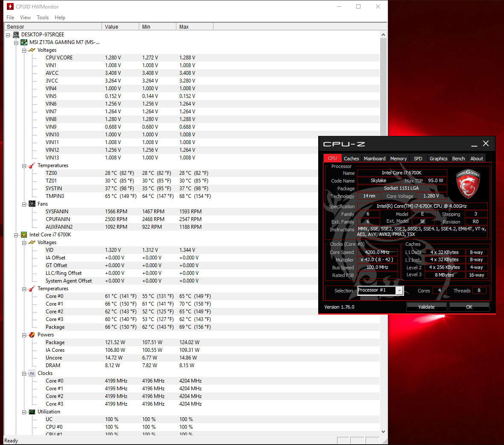Switch to the Mainboard tab in CPU-Z

pos(375,158)
